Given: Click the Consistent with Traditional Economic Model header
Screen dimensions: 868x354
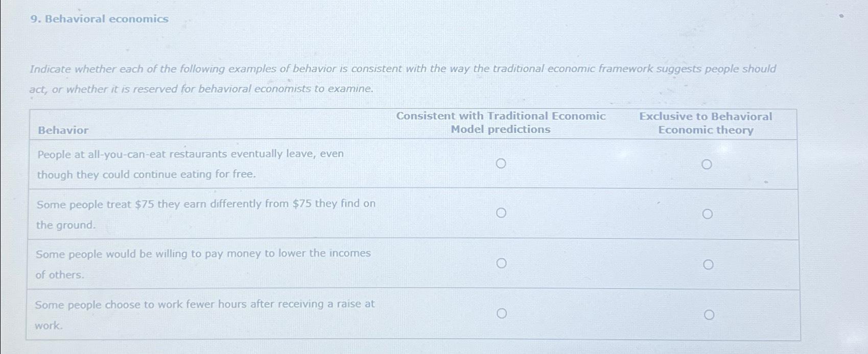Looking at the screenshot, I should pos(501,123).
